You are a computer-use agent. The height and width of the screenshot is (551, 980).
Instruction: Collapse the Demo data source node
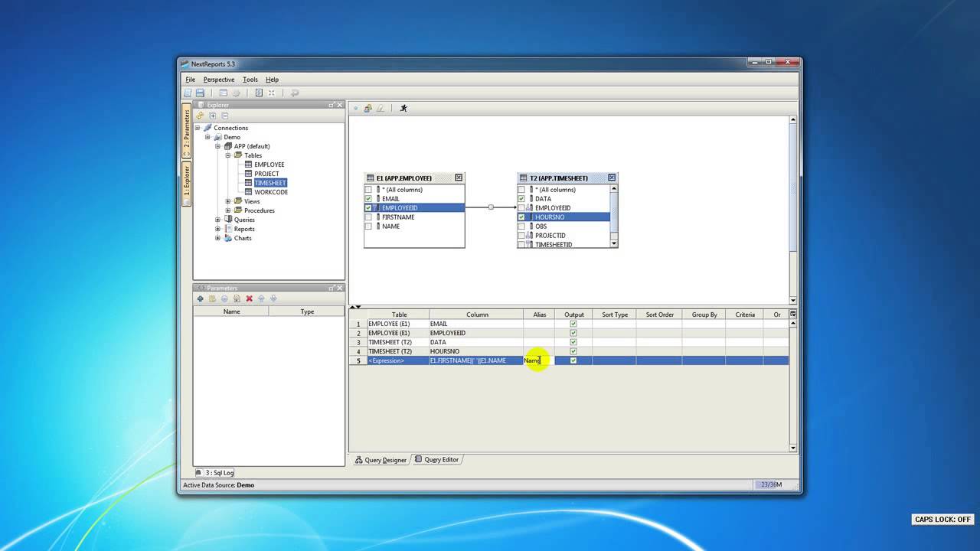(x=207, y=137)
